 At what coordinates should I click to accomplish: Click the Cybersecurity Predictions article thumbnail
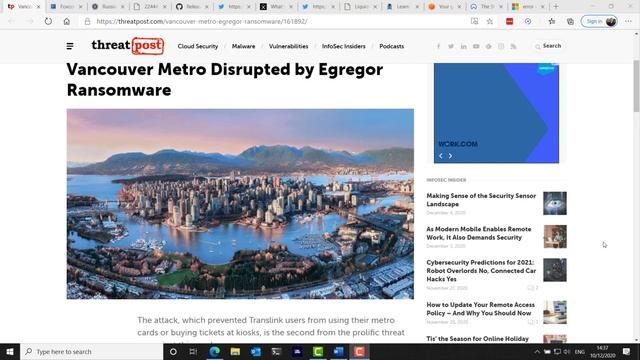click(x=555, y=270)
